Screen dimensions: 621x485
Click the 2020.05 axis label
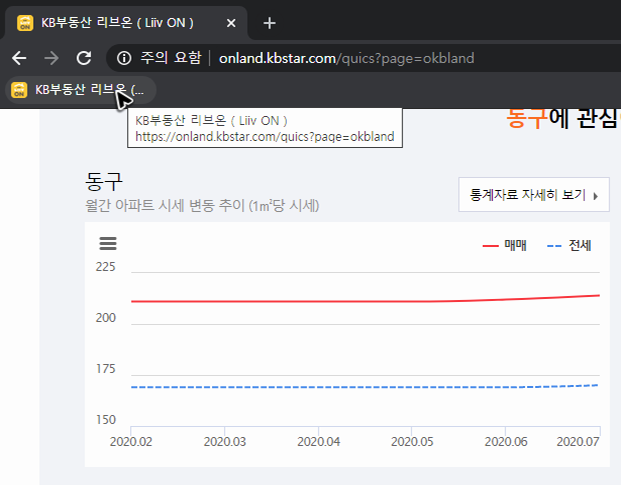point(412,441)
